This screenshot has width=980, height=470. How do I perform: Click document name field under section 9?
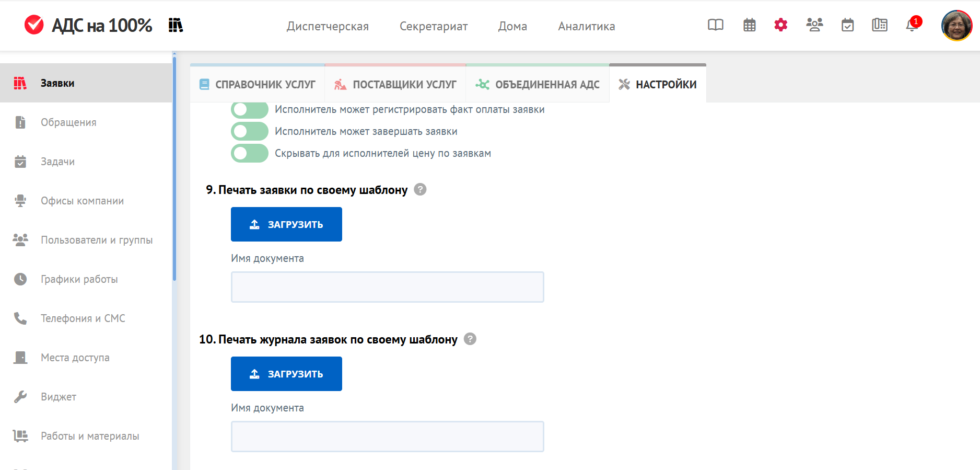click(x=387, y=287)
